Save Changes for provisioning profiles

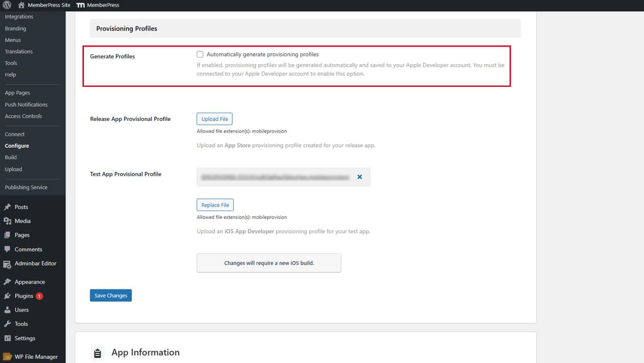click(110, 295)
